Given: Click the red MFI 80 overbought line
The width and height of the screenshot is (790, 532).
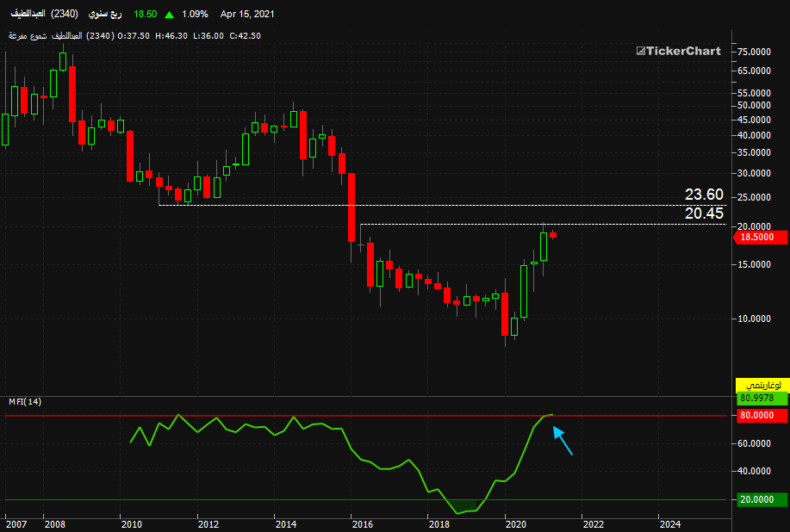Looking at the screenshot, I should (x=365, y=416).
